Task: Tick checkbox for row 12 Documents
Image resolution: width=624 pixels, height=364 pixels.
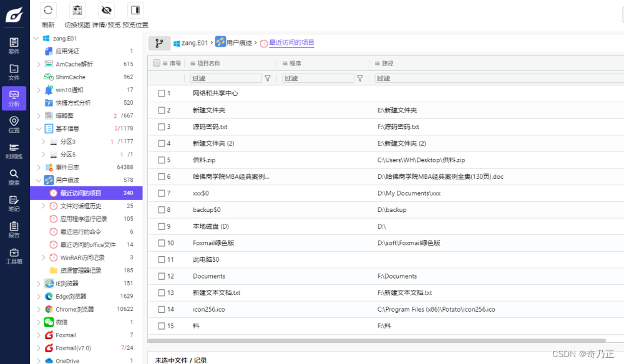Action: (161, 276)
